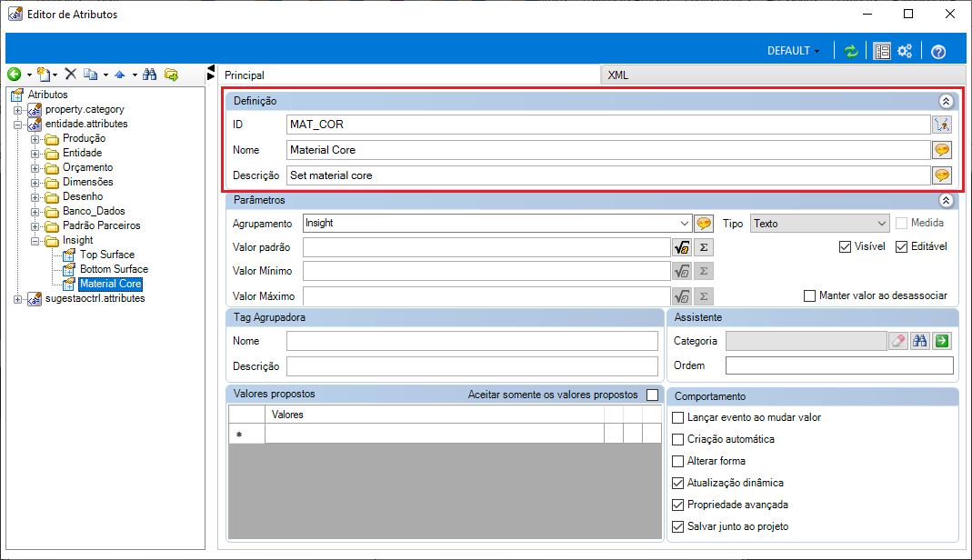Open the DEFAULT profile dropdown
The image size is (972, 560).
(x=794, y=51)
